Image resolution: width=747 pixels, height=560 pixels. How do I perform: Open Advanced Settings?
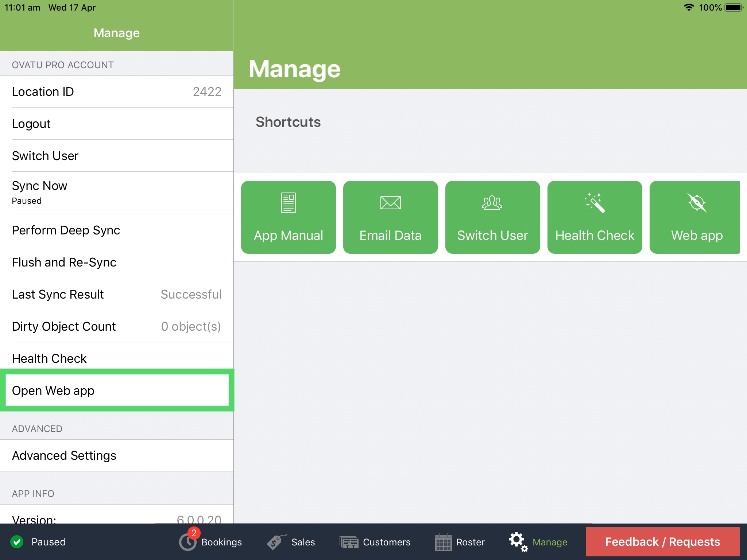click(x=117, y=455)
